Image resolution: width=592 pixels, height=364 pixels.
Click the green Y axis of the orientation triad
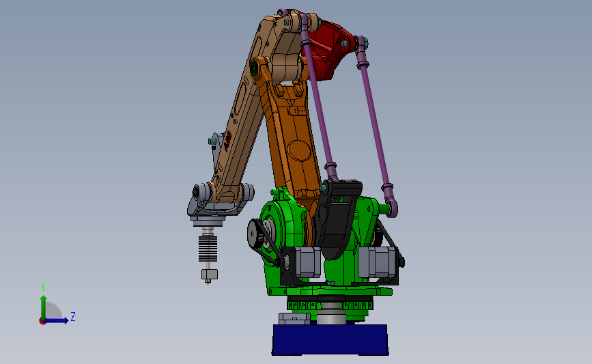coord(44,307)
